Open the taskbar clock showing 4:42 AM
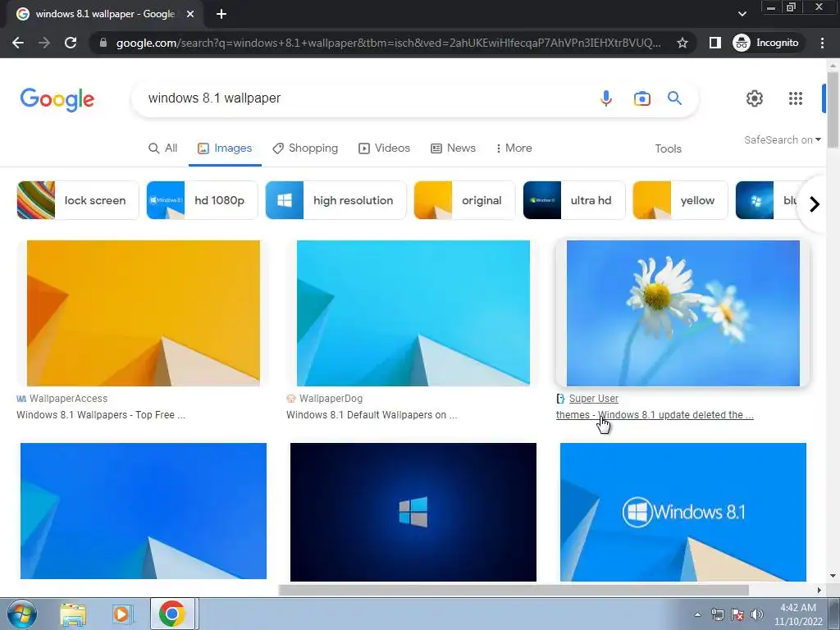Screen dimensions: 840x630 797,614
